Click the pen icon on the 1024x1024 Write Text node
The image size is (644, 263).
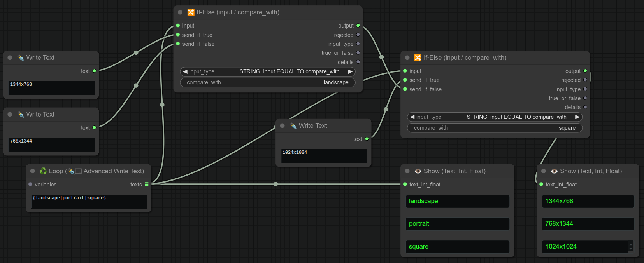[x=293, y=126]
